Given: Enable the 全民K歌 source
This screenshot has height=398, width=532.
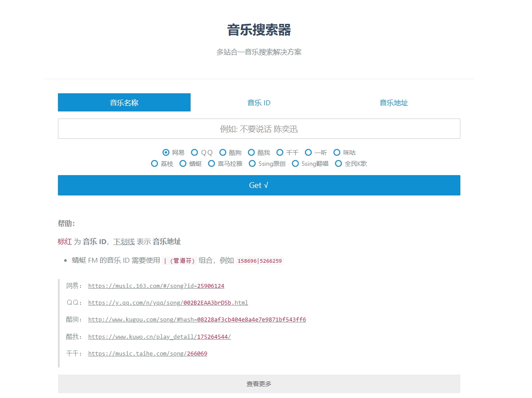Looking at the screenshot, I should (338, 163).
